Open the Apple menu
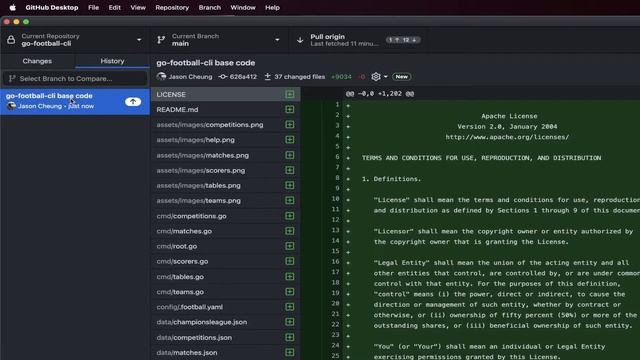The width and height of the screenshot is (640, 360). (x=13, y=7)
